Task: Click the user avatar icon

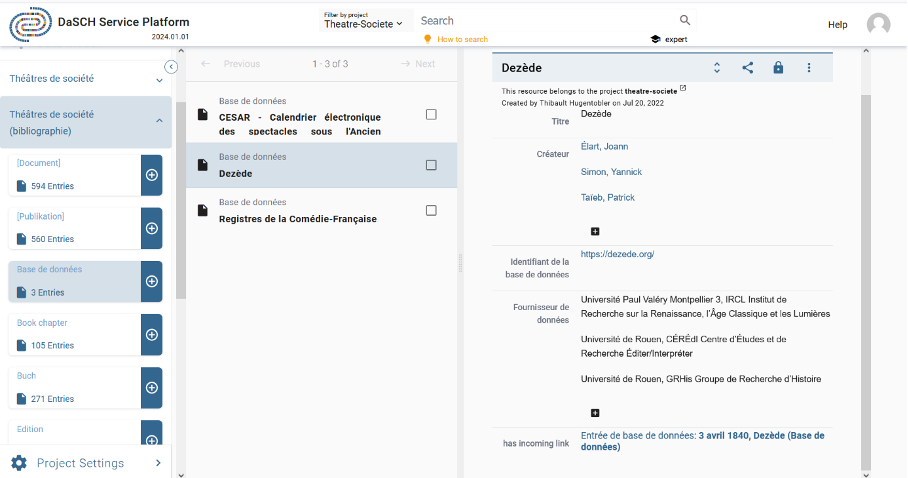Action: coord(878,24)
